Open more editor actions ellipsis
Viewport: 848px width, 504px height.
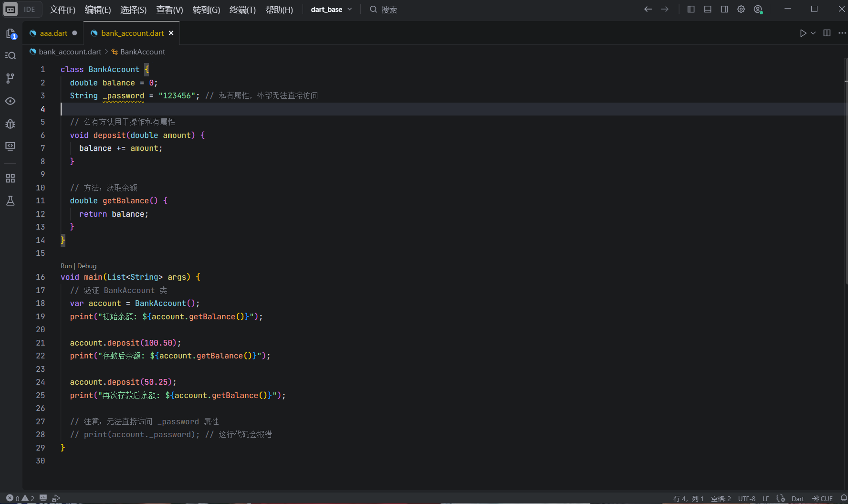[842, 33]
